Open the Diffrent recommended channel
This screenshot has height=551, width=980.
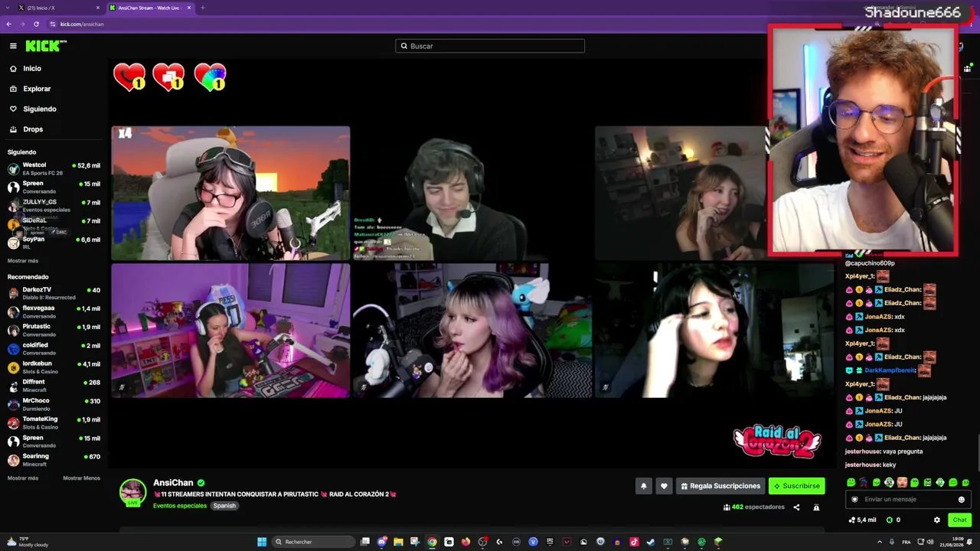54,386
